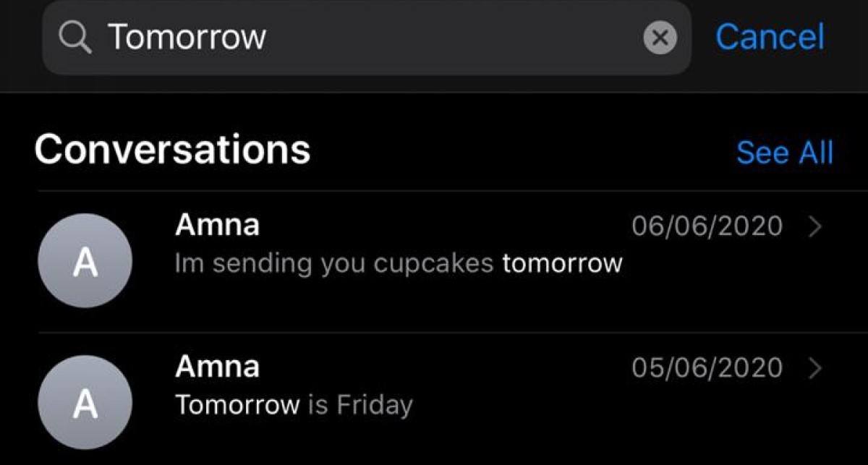Cancel the search

(x=770, y=37)
